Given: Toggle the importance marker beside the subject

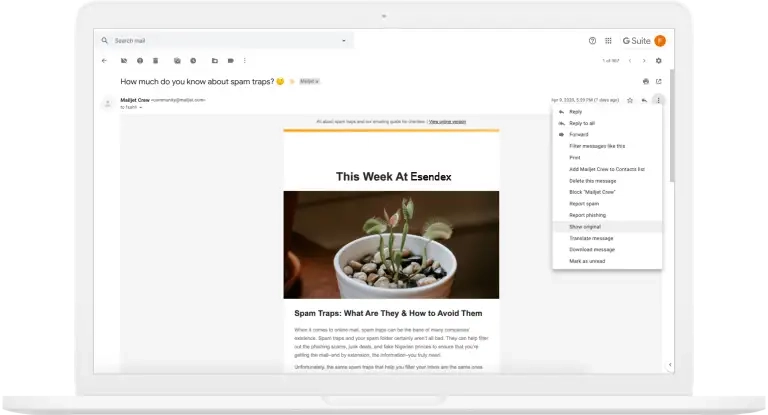Looking at the screenshot, I should [292, 81].
